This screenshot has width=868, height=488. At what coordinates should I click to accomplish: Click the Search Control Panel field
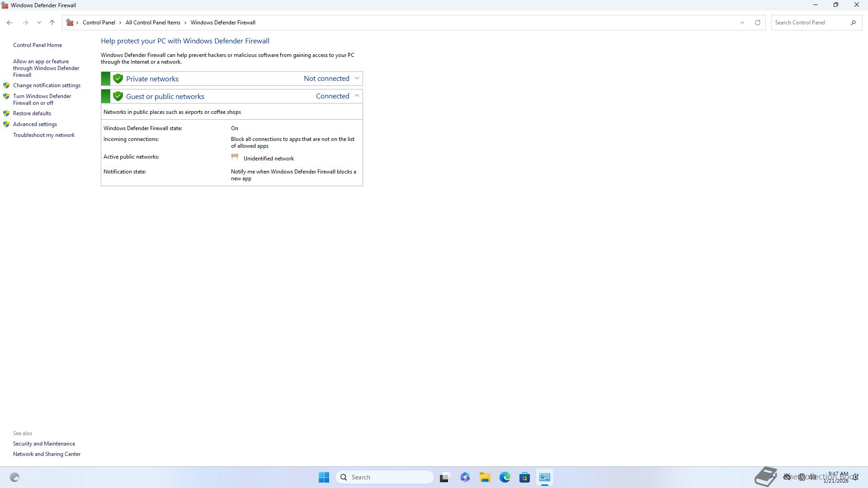(809, 23)
